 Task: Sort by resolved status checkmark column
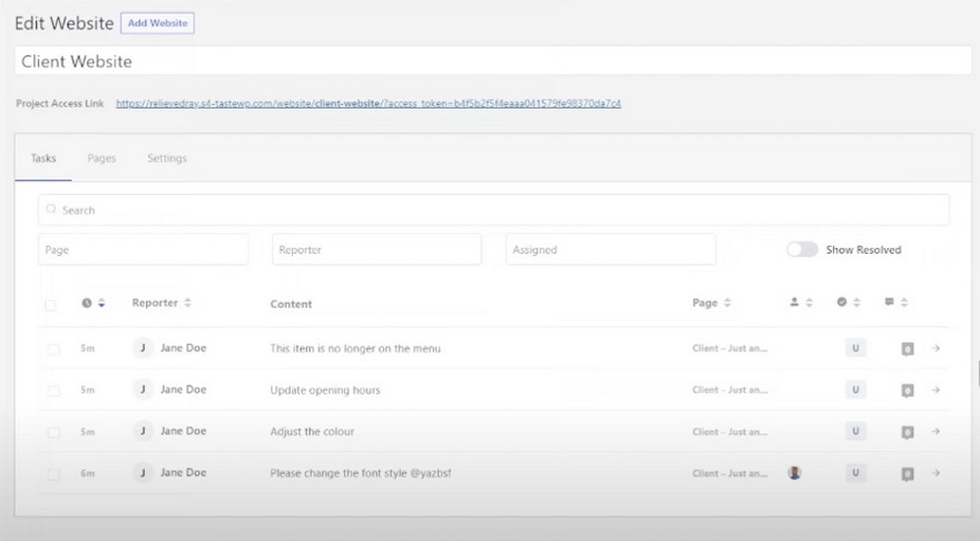[848, 303]
